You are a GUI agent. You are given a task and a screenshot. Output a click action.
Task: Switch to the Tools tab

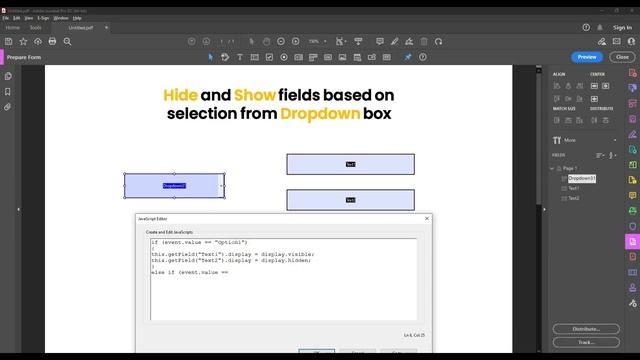(36, 28)
